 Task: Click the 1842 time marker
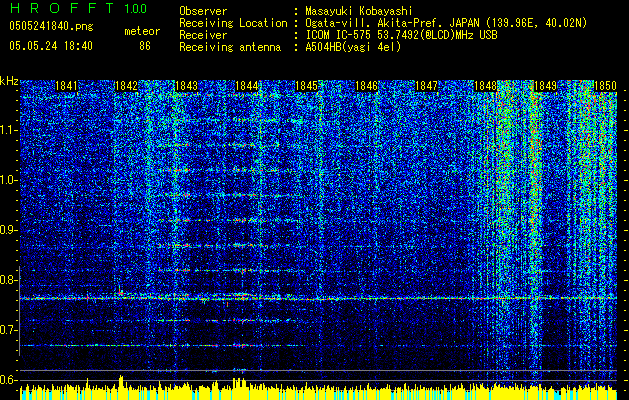126,86
